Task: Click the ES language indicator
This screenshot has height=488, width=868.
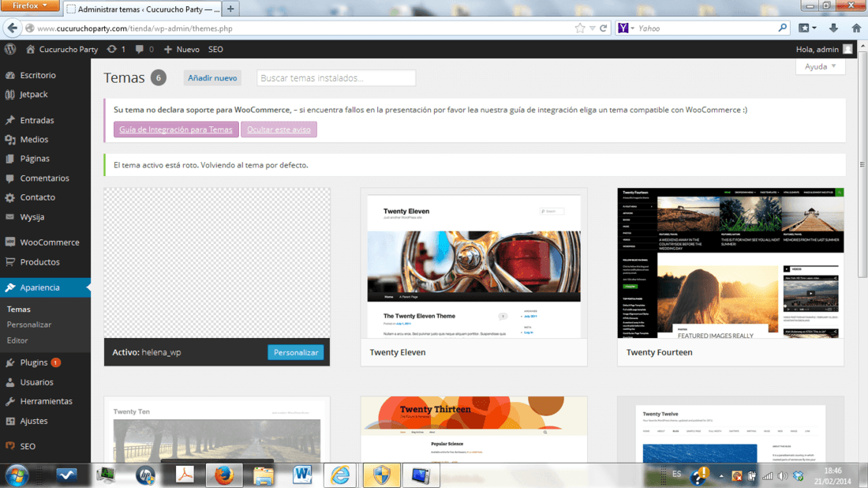Action: click(676, 474)
